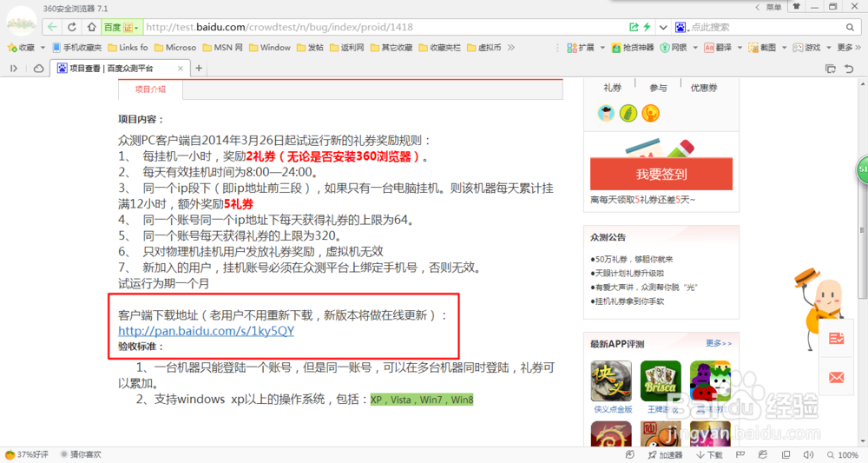Open the 游戏 games tool
This screenshot has width=868, height=463.
[806, 48]
